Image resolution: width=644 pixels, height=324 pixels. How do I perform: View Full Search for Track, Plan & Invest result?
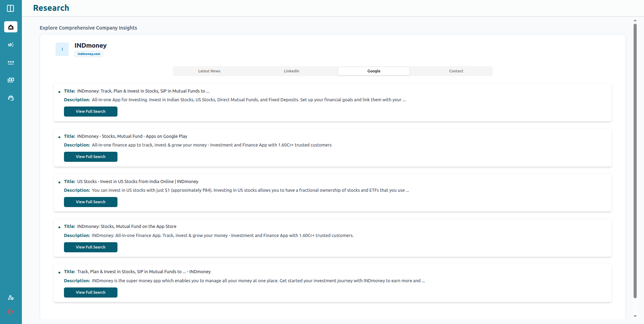[x=91, y=111]
